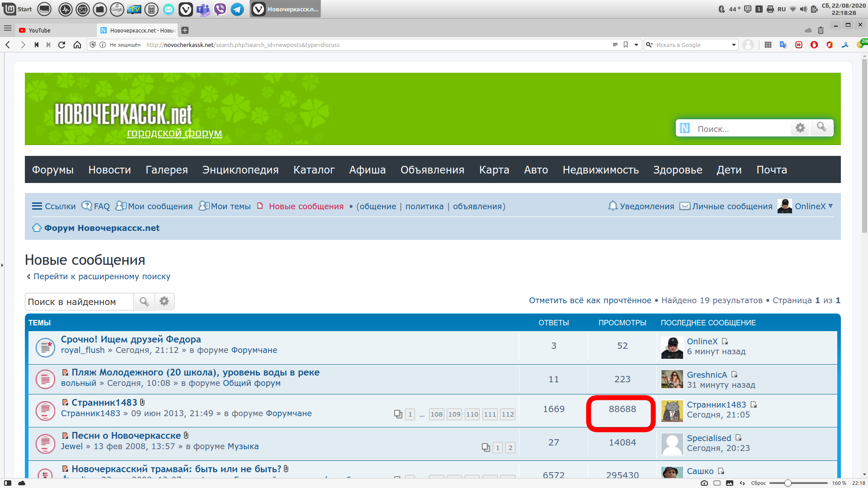Click the header search magnifier button

click(821, 128)
